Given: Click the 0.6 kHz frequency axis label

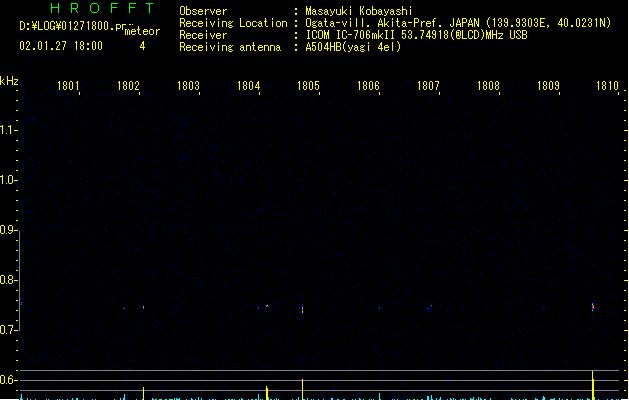Looking at the screenshot, I should click(x=7, y=380).
